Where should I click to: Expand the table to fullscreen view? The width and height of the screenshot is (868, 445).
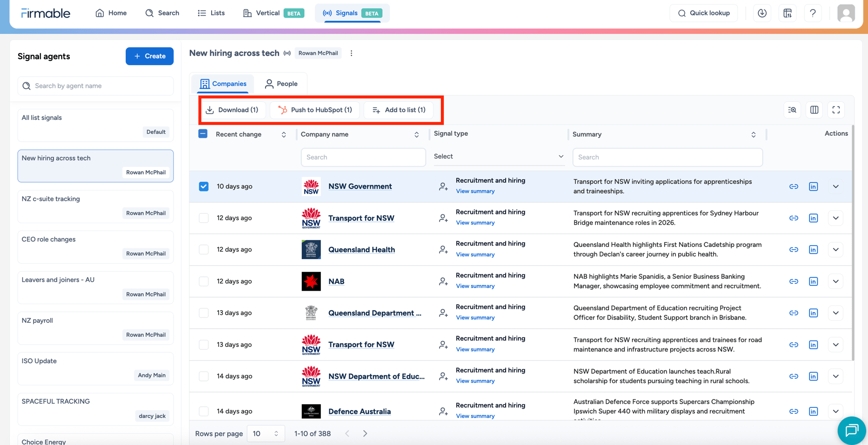(x=836, y=110)
